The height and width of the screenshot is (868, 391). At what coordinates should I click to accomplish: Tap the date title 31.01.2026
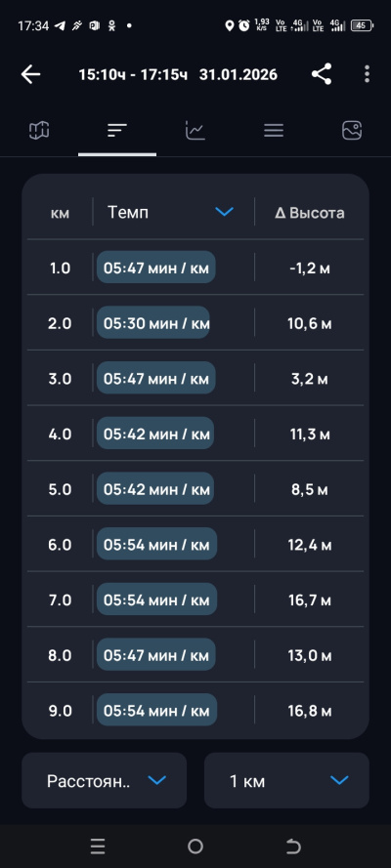click(x=239, y=74)
